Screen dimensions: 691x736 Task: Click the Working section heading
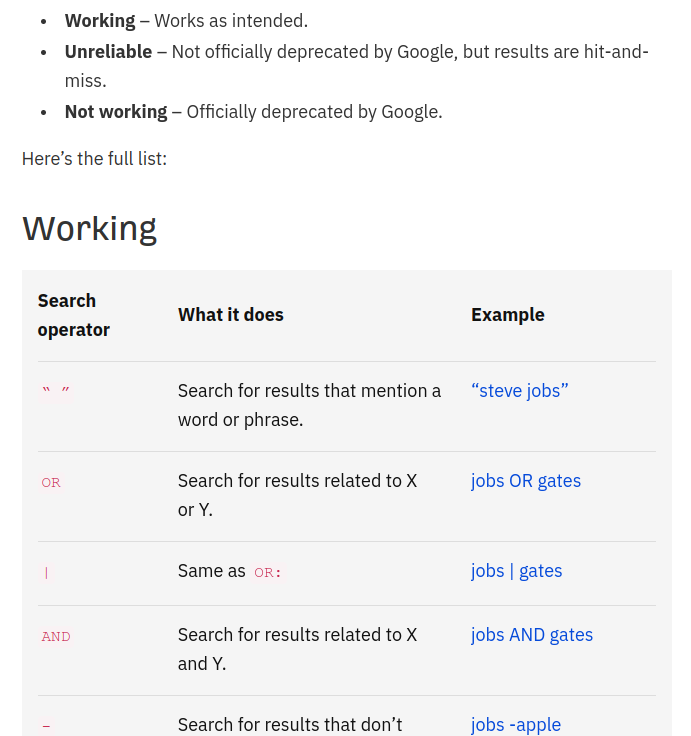(89, 228)
